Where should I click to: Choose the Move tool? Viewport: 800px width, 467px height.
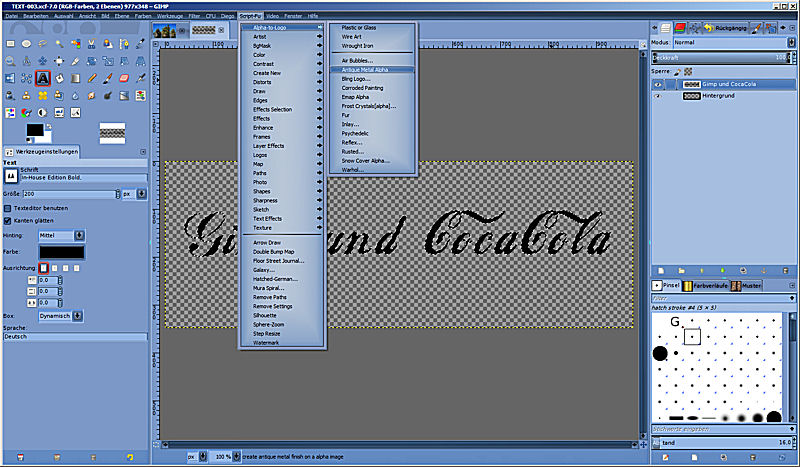coord(43,61)
